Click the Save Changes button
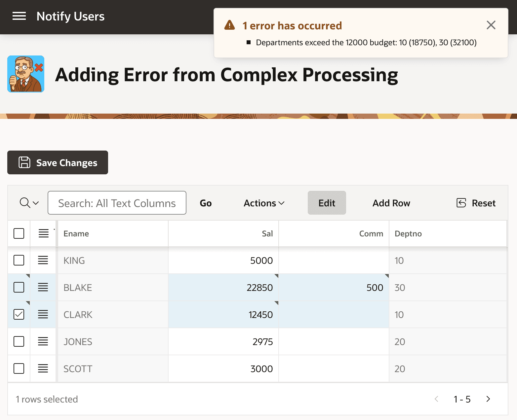This screenshot has height=420, width=517. coord(58,162)
